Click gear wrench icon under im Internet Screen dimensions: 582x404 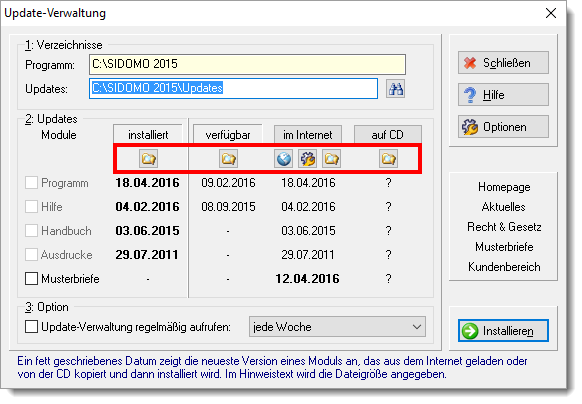click(x=308, y=159)
